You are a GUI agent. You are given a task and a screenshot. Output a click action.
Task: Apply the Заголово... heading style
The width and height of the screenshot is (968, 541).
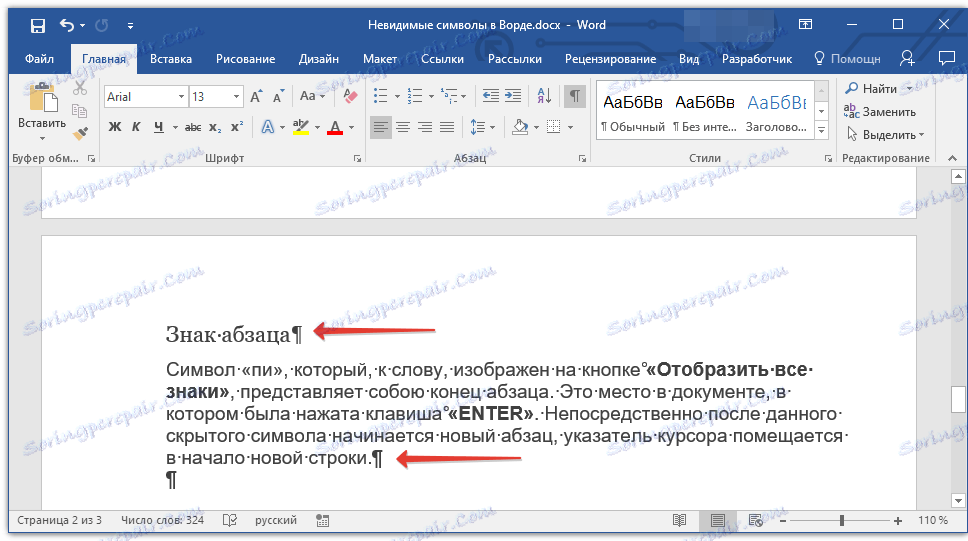click(777, 112)
